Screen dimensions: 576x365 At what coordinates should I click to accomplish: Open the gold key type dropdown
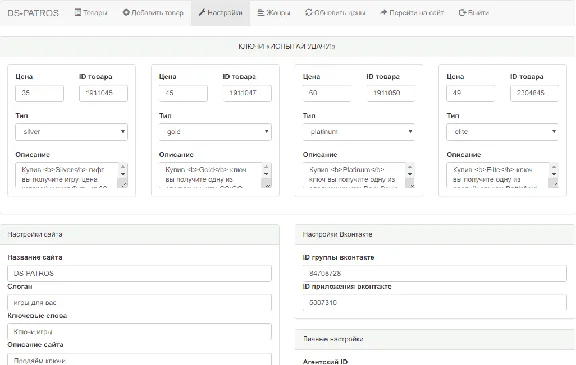215,132
